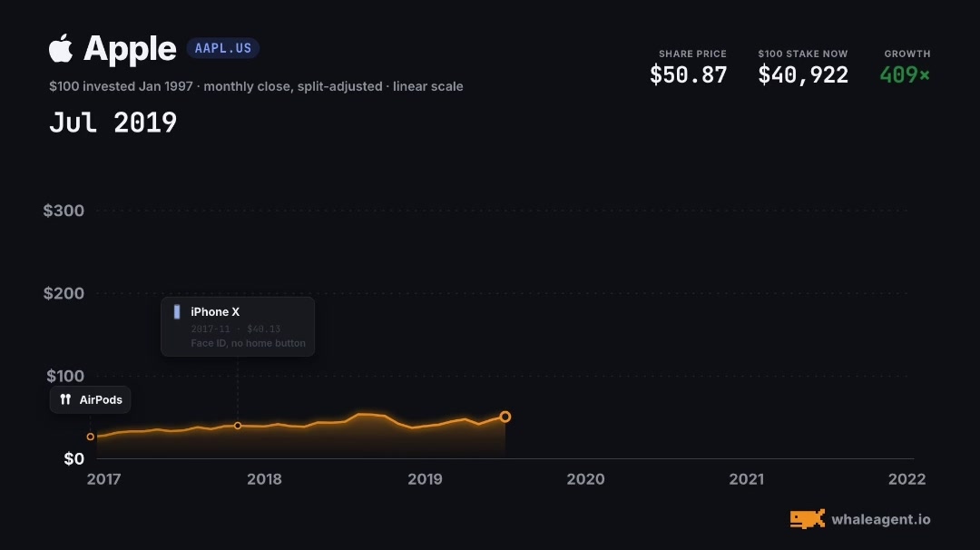Click the Jul 2019 date heading
This screenshot has width=980, height=550.
coord(113,123)
